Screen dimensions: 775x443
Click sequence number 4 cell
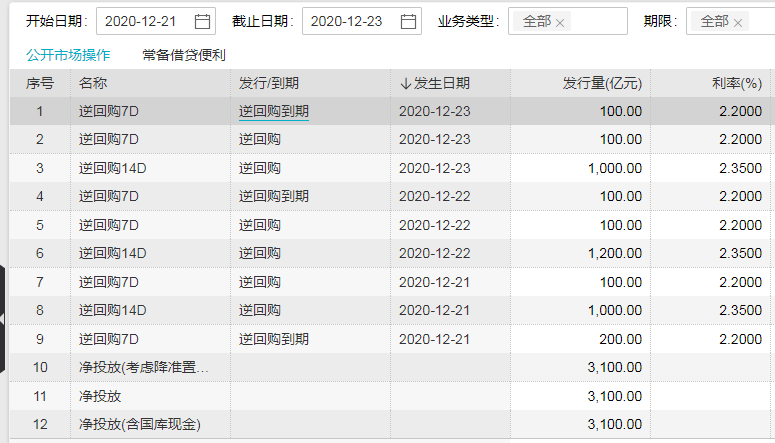coord(40,196)
